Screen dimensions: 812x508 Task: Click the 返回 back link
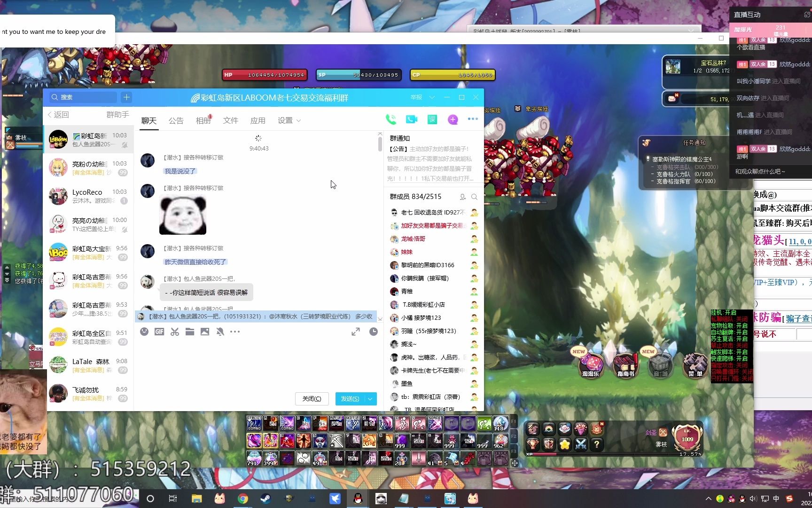coord(58,114)
